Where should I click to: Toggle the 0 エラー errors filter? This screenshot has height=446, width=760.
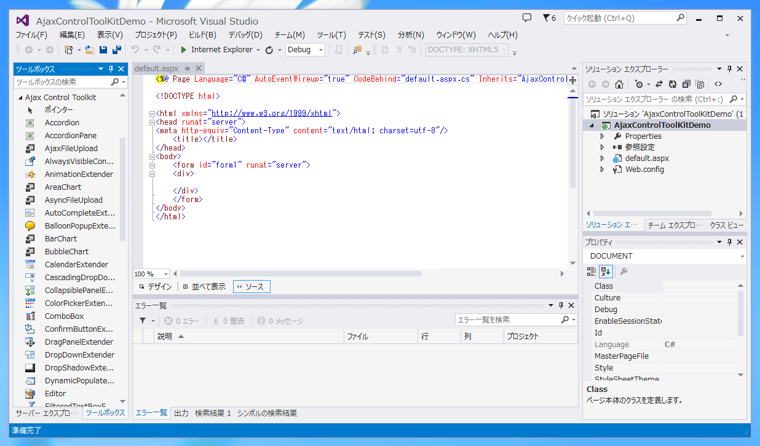[x=182, y=321]
